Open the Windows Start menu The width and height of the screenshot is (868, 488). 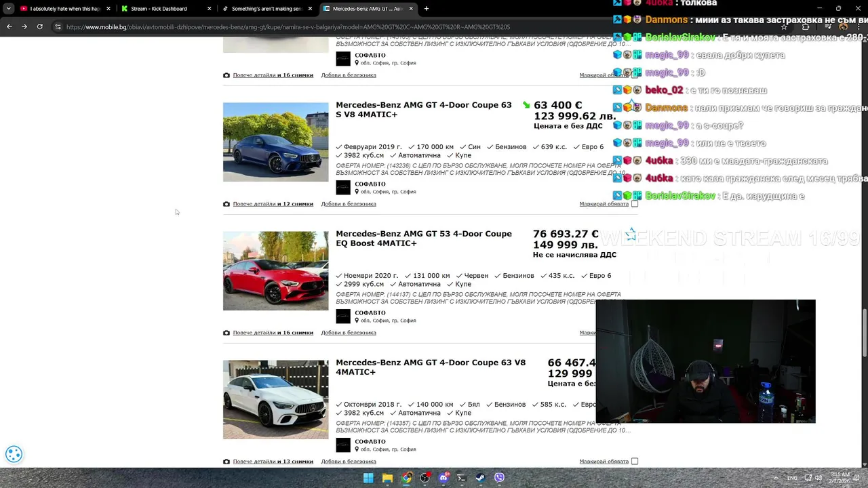coord(368,478)
